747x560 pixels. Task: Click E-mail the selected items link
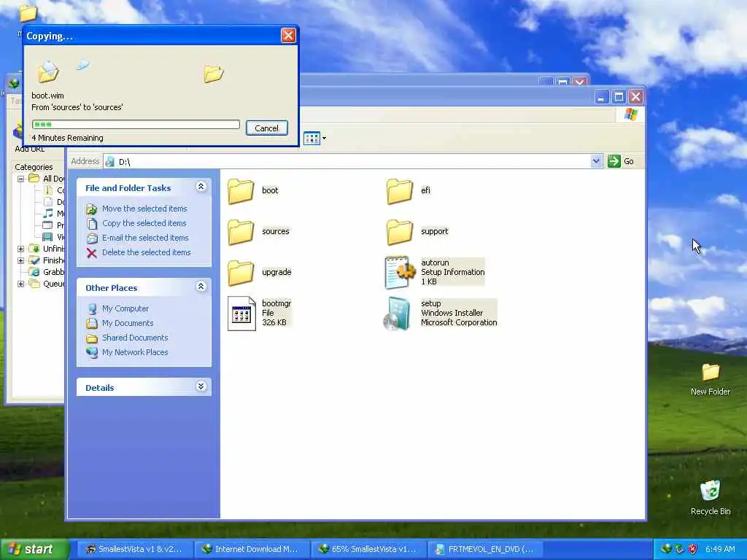click(145, 238)
